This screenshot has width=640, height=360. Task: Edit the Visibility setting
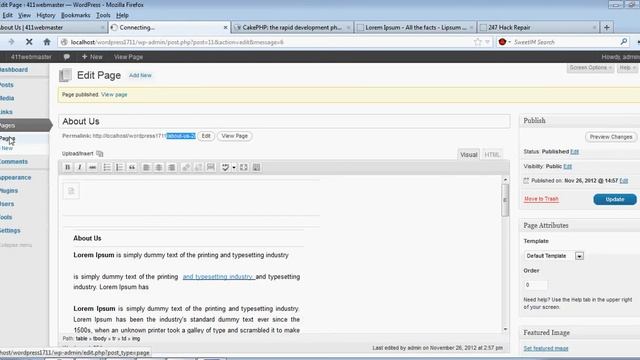[x=567, y=167]
